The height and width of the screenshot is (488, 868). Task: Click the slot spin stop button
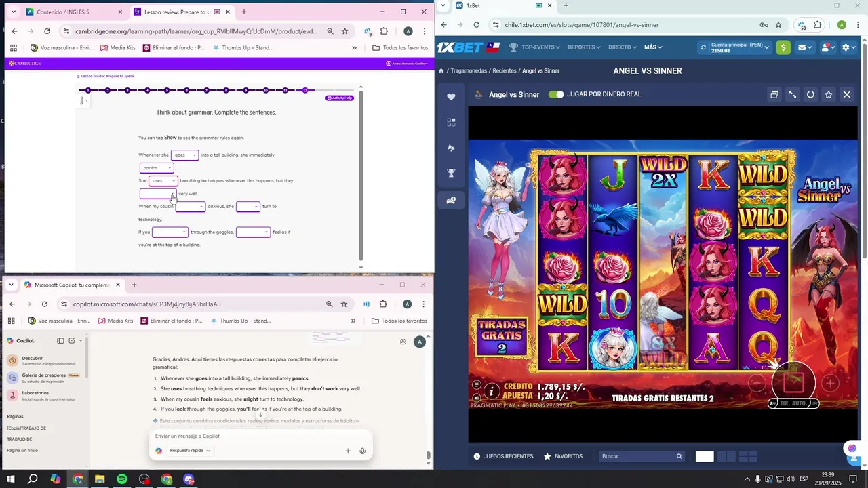coord(793,382)
